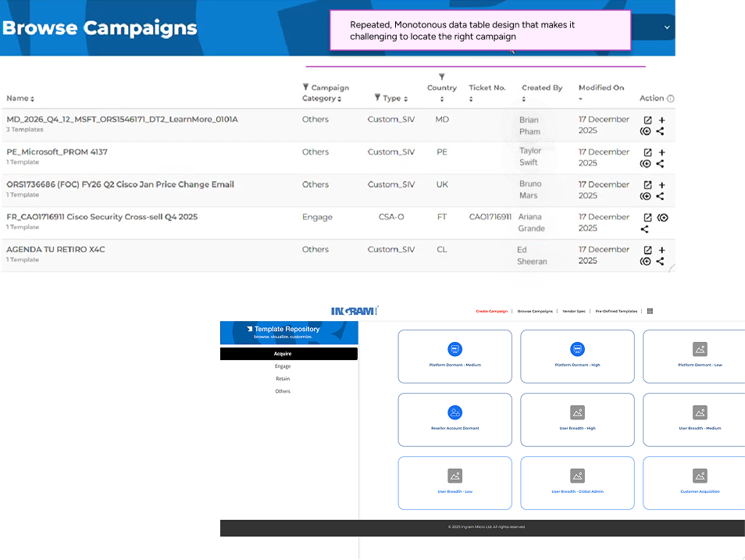
Task: Toggle the sort arrows under Ticket No.
Action: pyautogui.click(x=471, y=99)
